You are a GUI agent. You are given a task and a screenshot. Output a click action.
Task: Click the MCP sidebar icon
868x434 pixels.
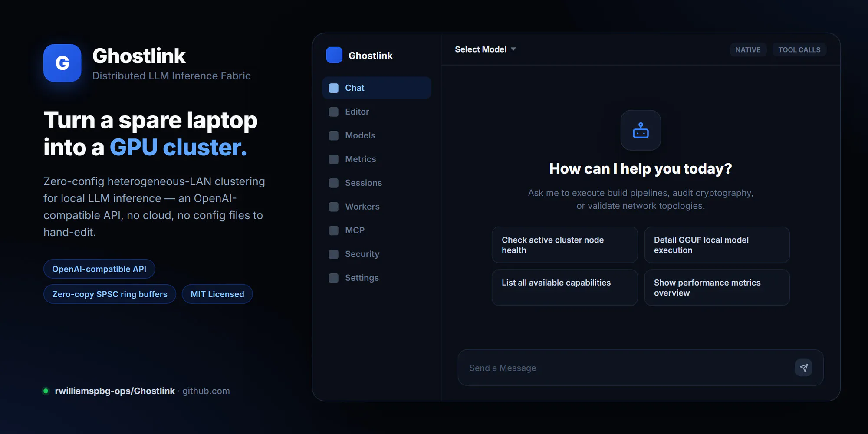334,230
